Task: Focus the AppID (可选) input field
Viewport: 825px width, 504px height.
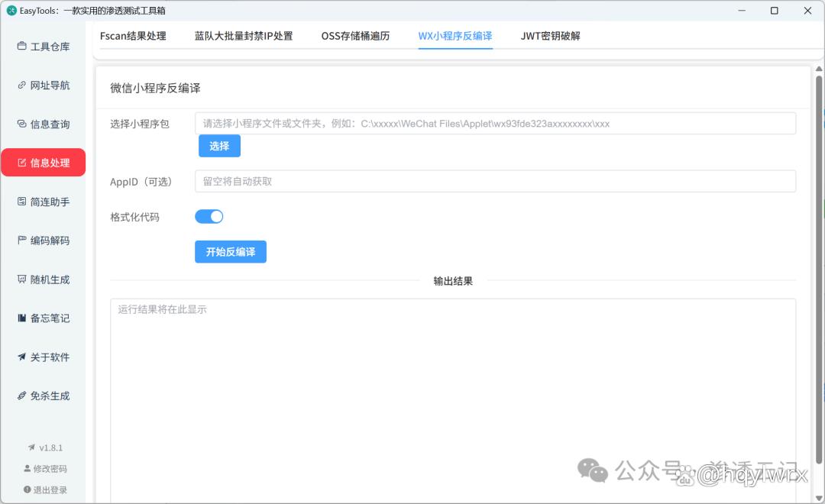Action: (495, 181)
